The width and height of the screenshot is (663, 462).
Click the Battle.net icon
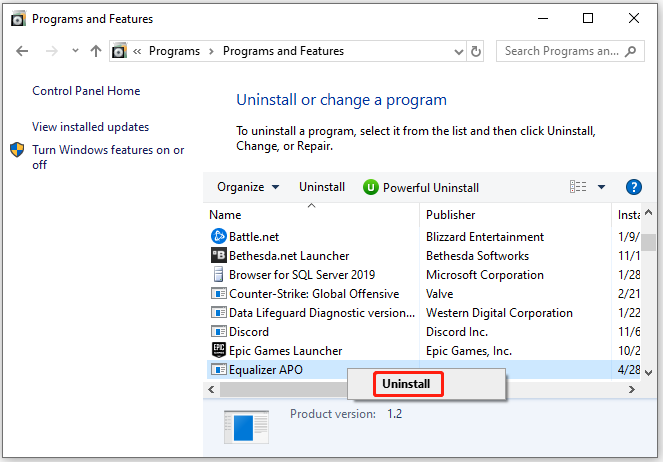[219, 236]
